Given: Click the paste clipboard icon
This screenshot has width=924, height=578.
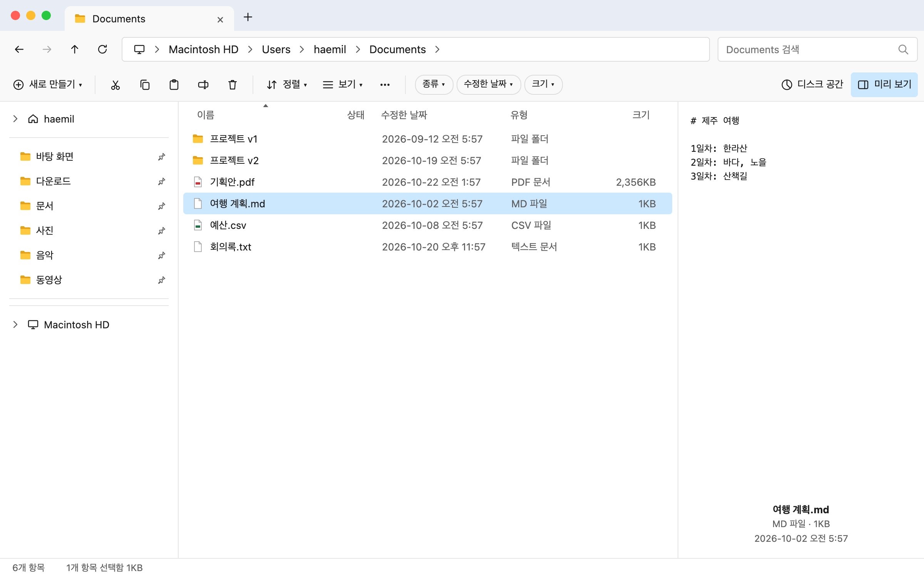Looking at the screenshot, I should (174, 84).
